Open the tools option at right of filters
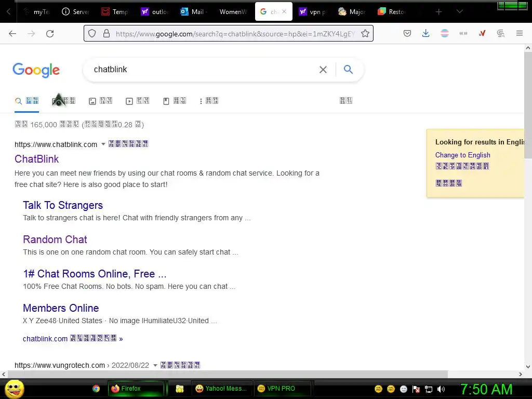 tap(346, 101)
